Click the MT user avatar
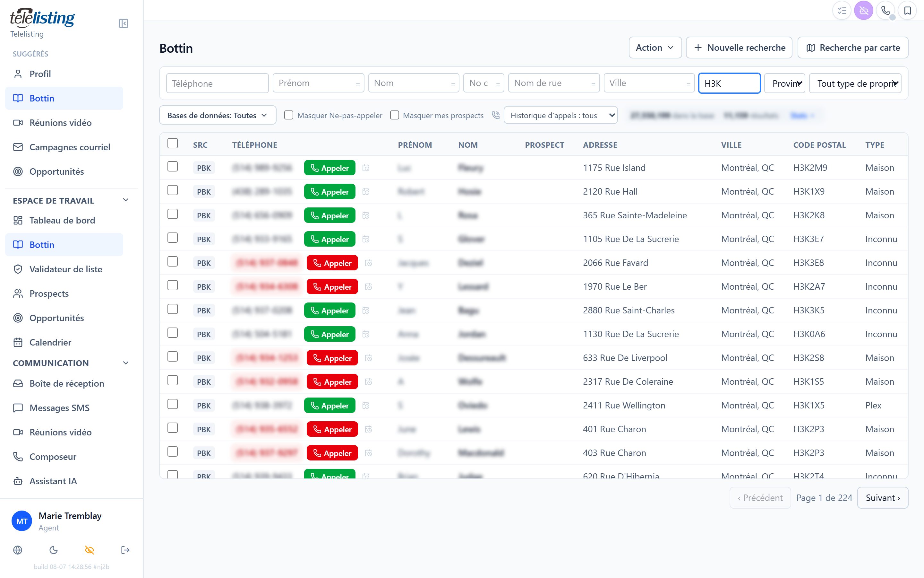This screenshot has height=578, width=924. (22, 521)
